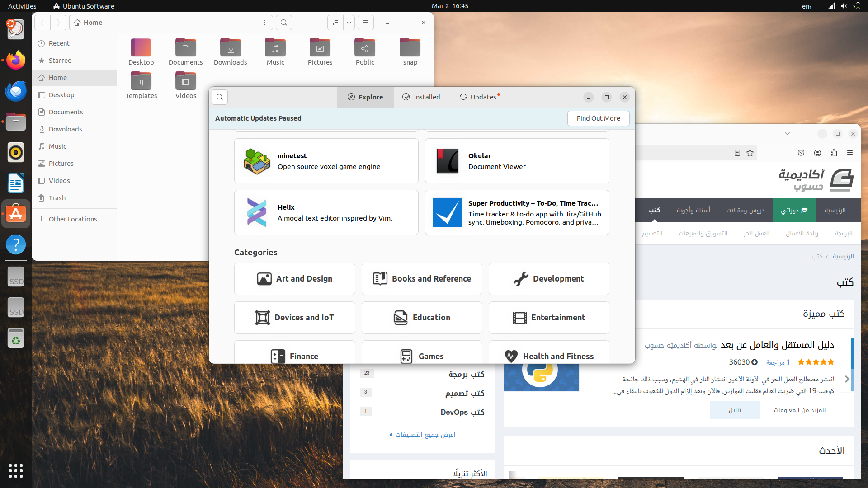The image size is (868, 488).
Task: Toggle list view in Files
Action: click(335, 23)
